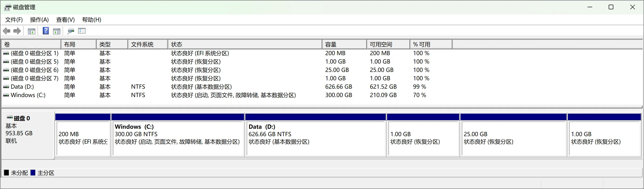Click the drive icon beside Windows (C:)
The image size is (644, 189).
coord(6,95)
